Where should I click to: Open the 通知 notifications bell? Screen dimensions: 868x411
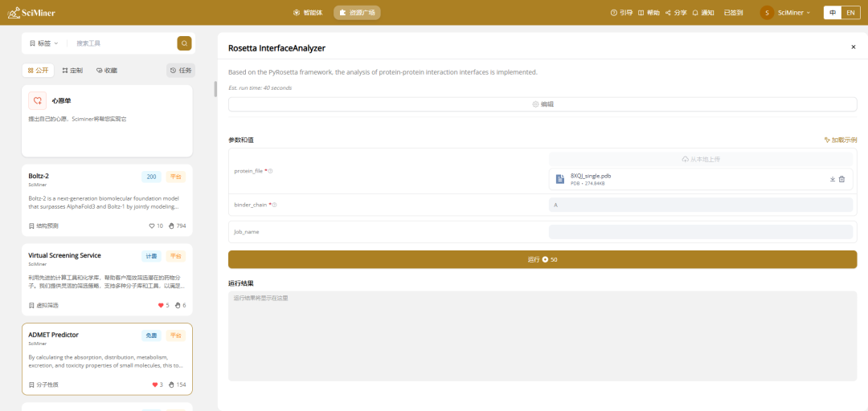(x=702, y=13)
